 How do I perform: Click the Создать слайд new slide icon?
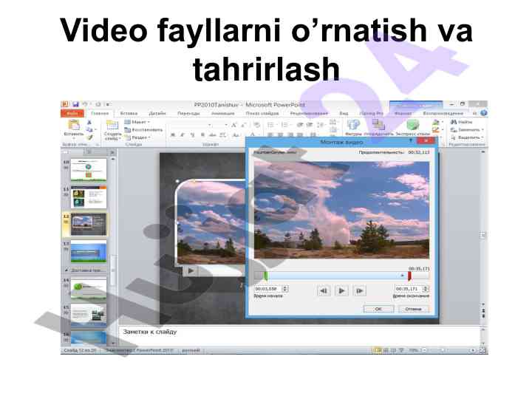coord(112,126)
